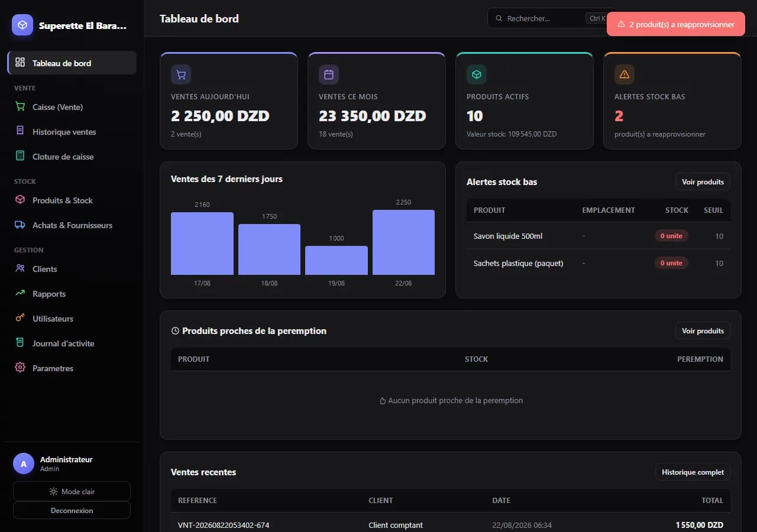Click the box icon in Produits actifs card
This screenshot has height=532, width=757.
pos(477,74)
